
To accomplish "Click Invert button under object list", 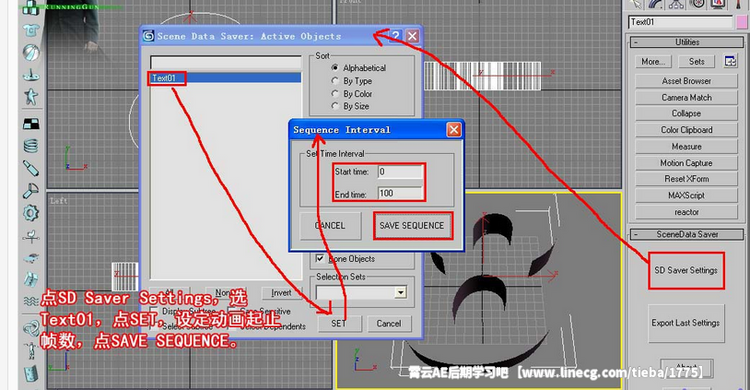I will tap(281, 293).
